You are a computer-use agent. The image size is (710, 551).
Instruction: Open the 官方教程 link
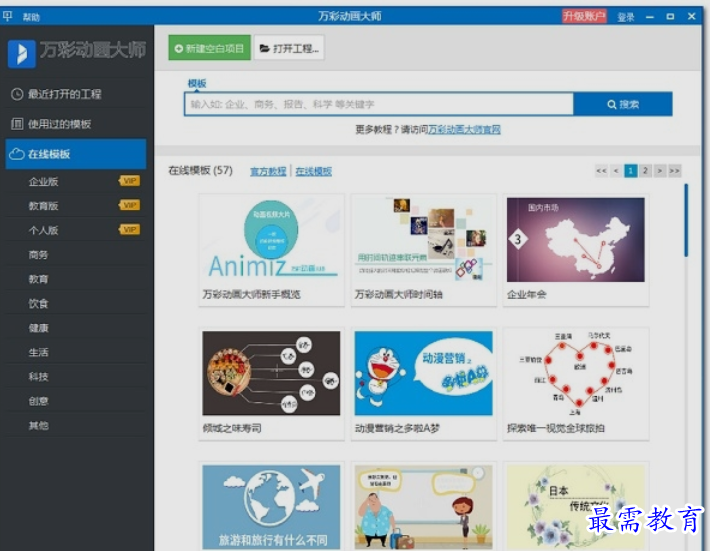(268, 172)
